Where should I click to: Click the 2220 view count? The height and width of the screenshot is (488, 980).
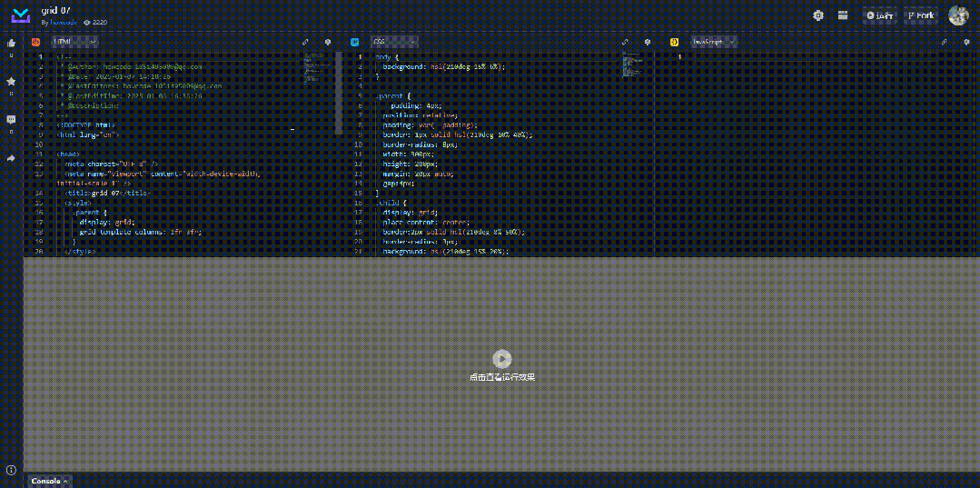coord(100,22)
